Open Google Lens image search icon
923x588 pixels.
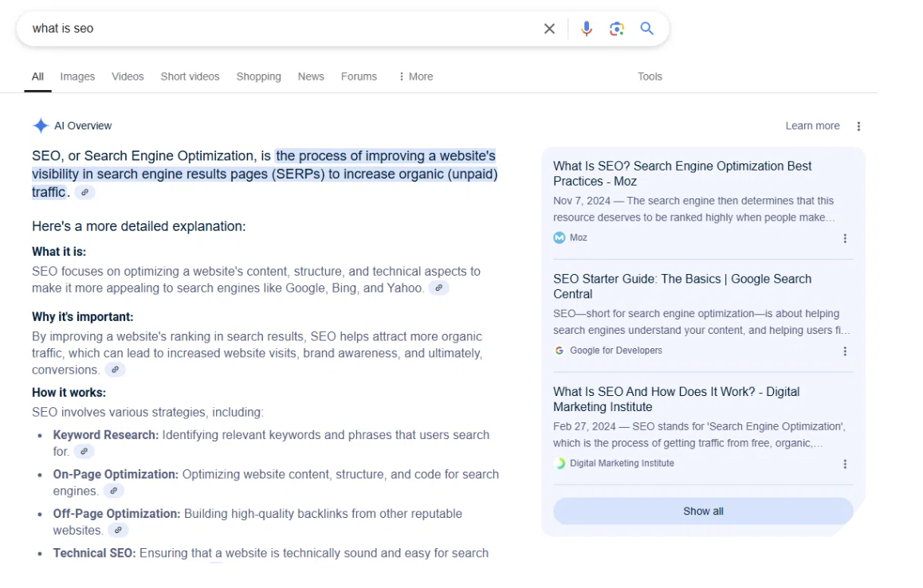coord(616,29)
